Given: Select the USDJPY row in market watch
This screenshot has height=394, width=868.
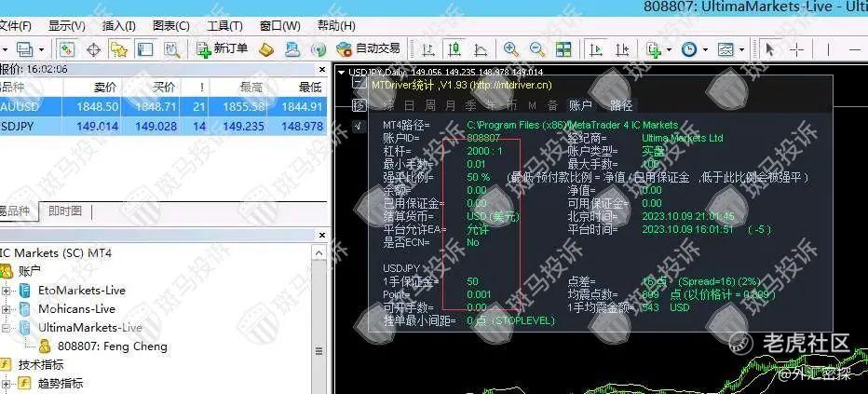Looking at the screenshot, I should [x=163, y=126].
